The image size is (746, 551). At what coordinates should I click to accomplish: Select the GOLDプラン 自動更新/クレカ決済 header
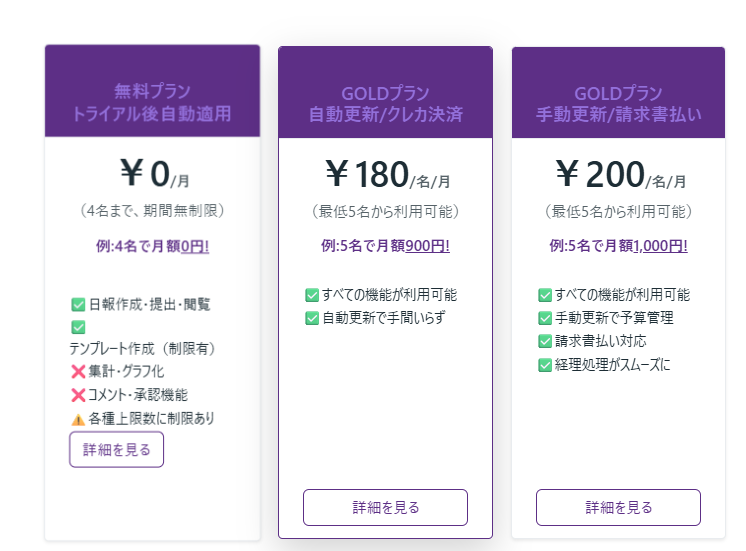pos(385,104)
